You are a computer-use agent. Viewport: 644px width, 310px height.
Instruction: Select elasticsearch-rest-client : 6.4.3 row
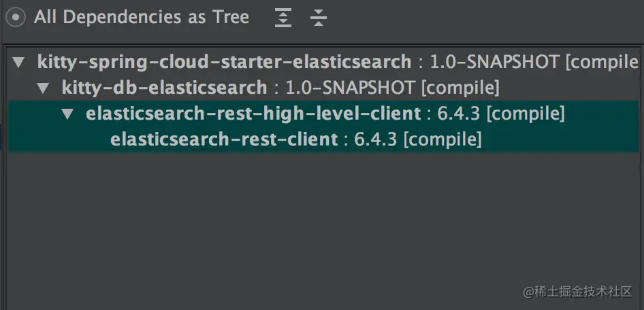[323, 140]
